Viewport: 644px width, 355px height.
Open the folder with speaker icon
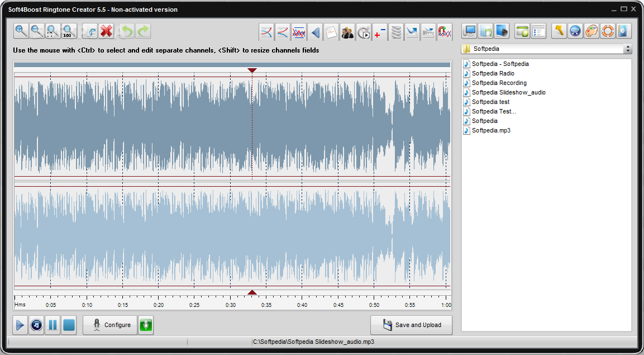click(x=502, y=31)
